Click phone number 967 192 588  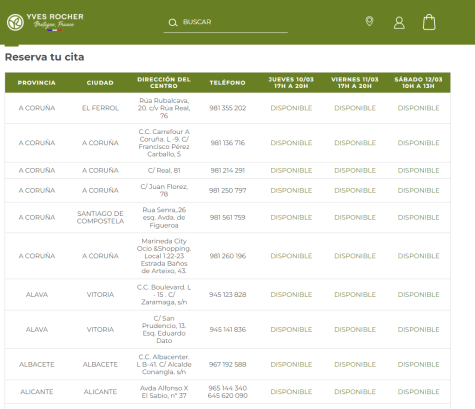227,364
